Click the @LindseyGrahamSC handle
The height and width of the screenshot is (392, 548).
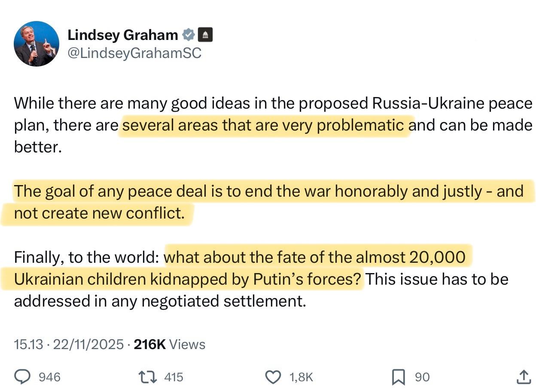pos(134,53)
